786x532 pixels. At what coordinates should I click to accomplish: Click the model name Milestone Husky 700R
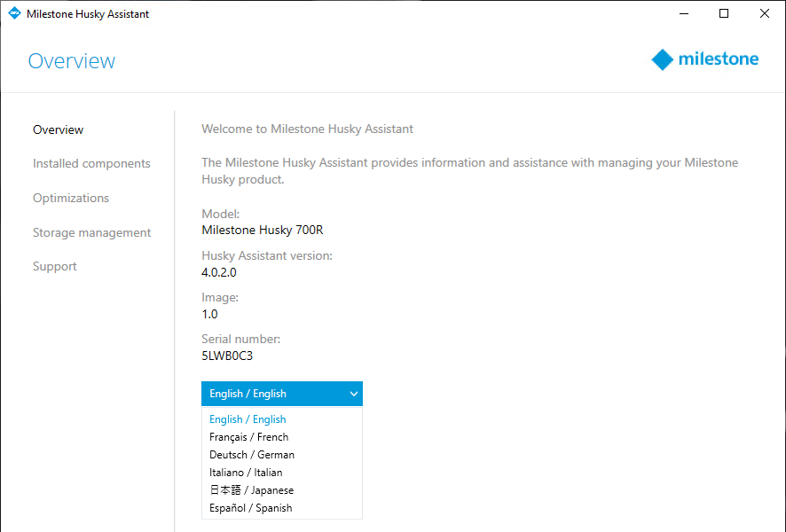click(x=262, y=231)
